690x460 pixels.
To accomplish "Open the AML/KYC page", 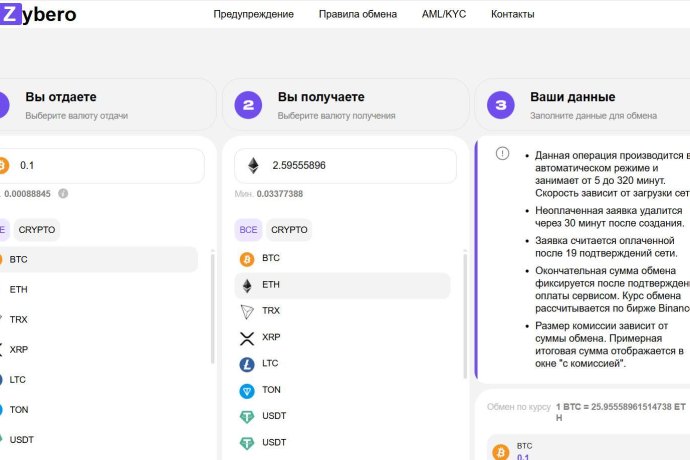I will [x=444, y=14].
